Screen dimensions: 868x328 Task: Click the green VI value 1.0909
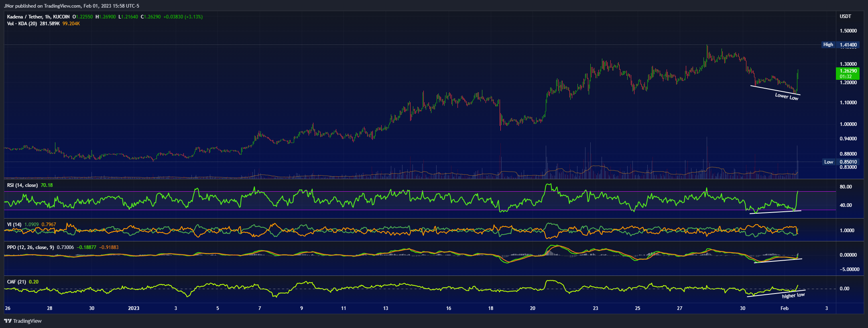pyautogui.click(x=32, y=225)
